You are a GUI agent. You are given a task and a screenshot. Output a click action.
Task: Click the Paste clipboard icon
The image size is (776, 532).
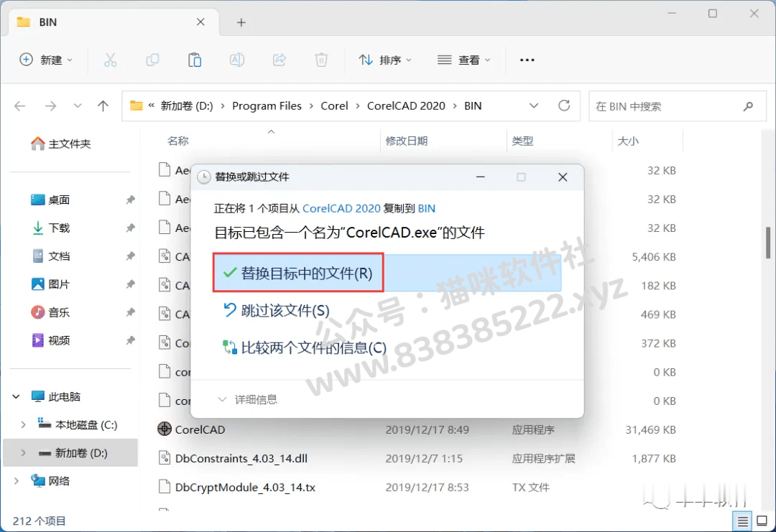pyautogui.click(x=195, y=60)
